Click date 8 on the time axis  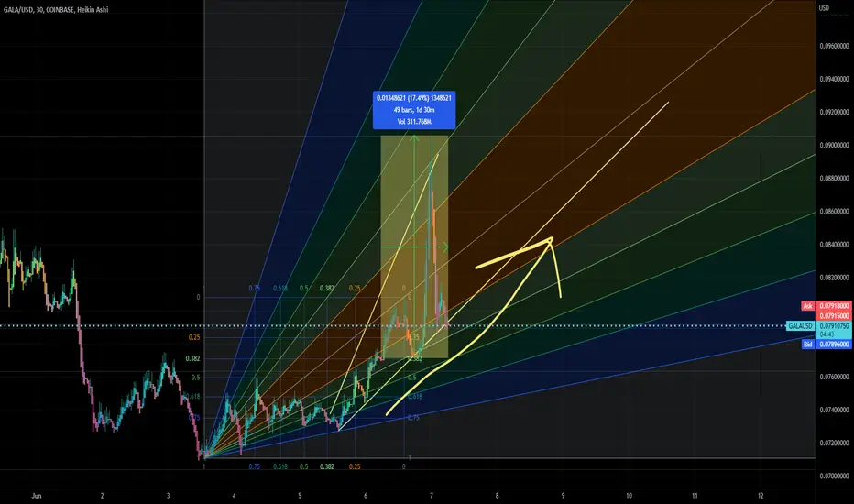click(497, 496)
